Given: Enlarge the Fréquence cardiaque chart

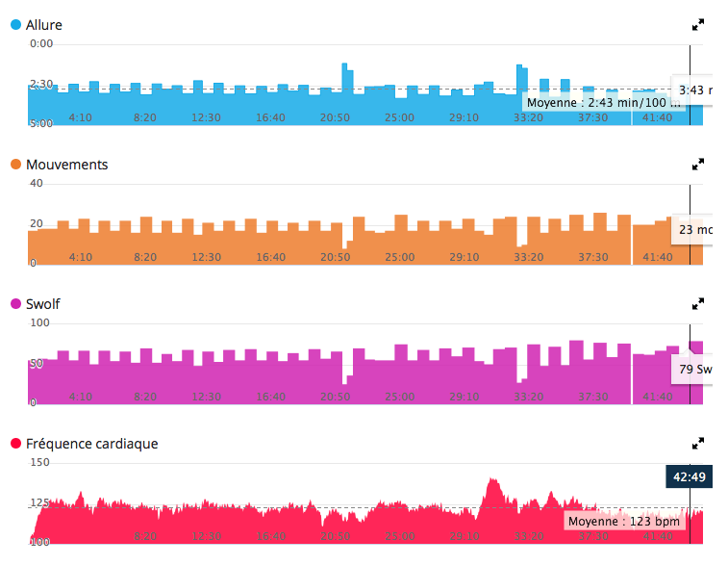Looking at the screenshot, I should pos(698,444).
